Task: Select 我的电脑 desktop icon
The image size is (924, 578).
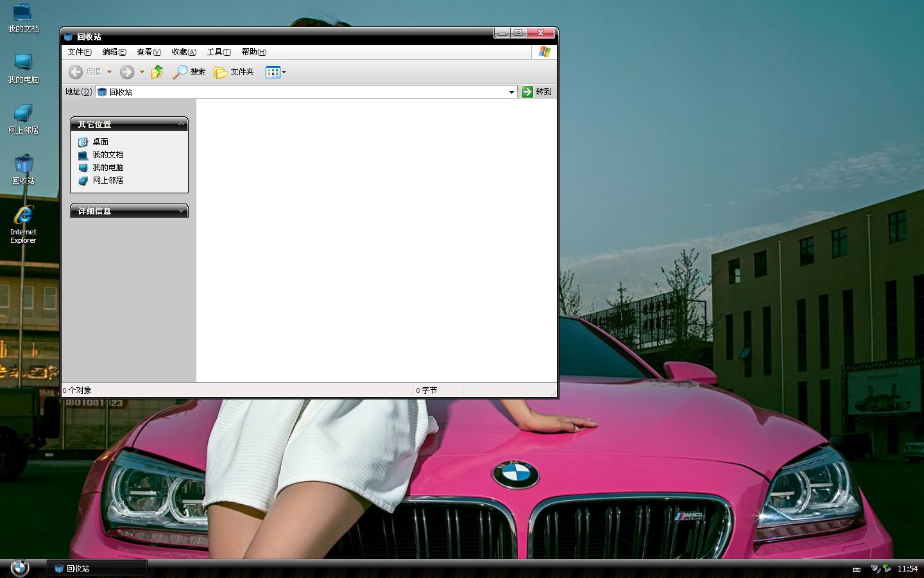Action: click(23, 68)
